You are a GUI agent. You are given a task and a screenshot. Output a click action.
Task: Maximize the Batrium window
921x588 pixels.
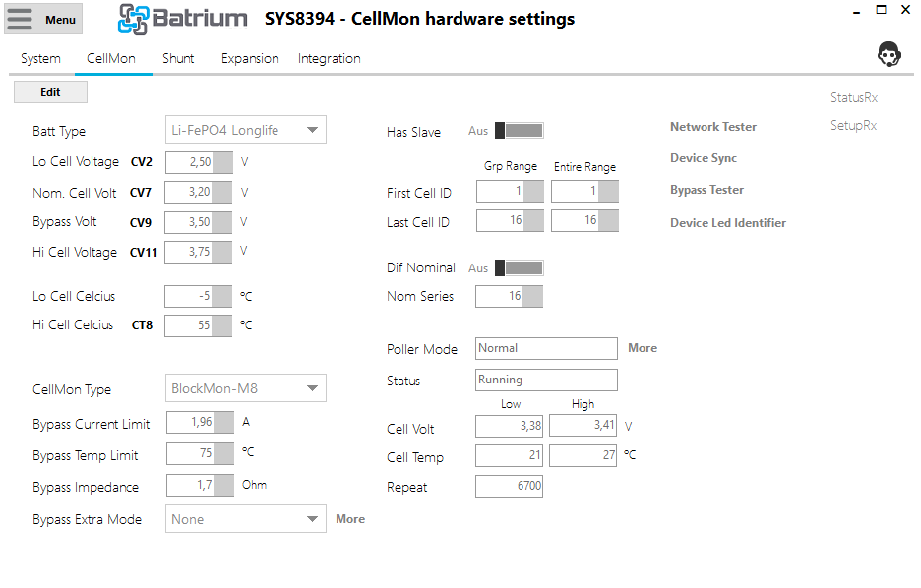tap(881, 10)
